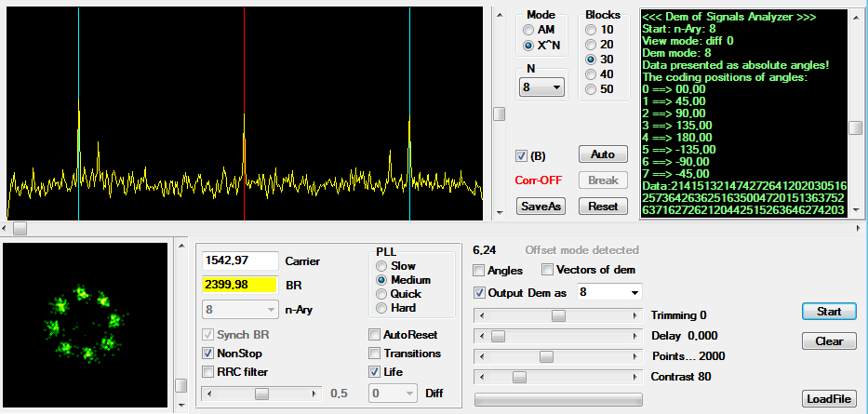Click right arrow of Points slider
868x414 pixels.
pos(634,356)
